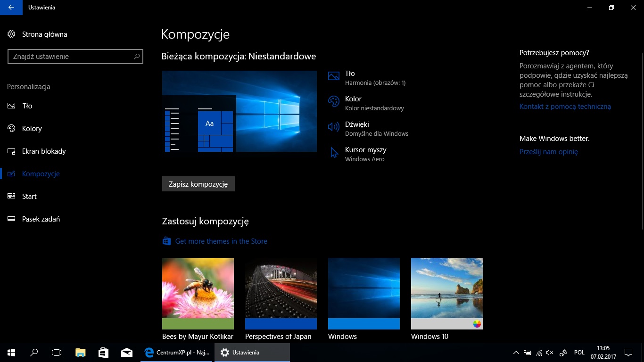Image resolution: width=644 pixels, height=362 pixels.
Task: Click Windows Aero cursor text
Action: tap(365, 159)
